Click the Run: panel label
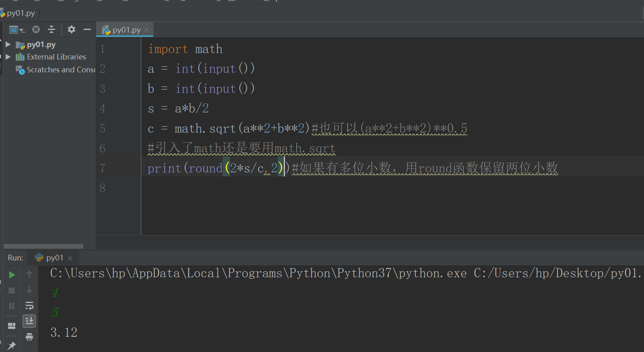Screen dimensions: 644x352 15,258
